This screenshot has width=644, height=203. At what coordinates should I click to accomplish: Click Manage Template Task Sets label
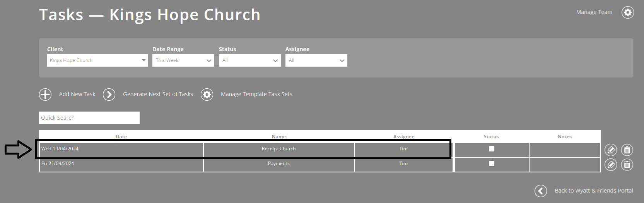pyautogui.click(x=256, y=94)
